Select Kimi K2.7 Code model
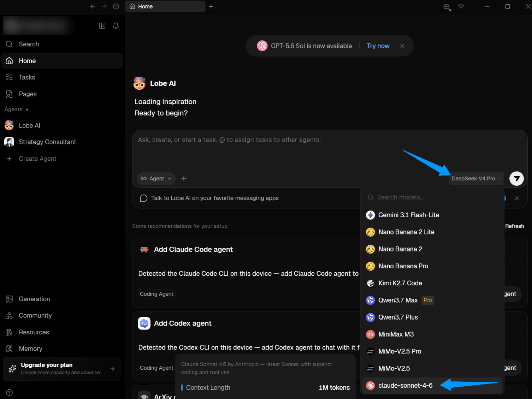Viewport: 532px width, 399px height. pyautogui.click(x=432, y=283)
